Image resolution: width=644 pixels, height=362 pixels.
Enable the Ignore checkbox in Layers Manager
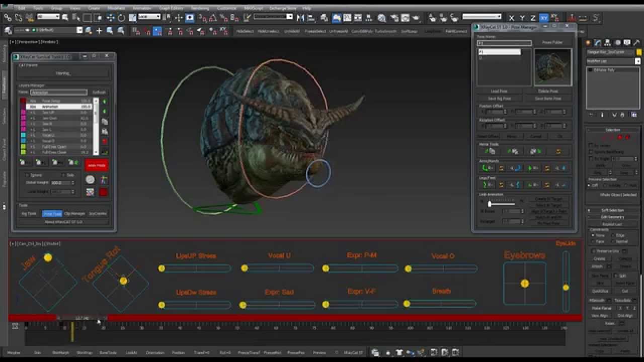[x=28, y=175]
